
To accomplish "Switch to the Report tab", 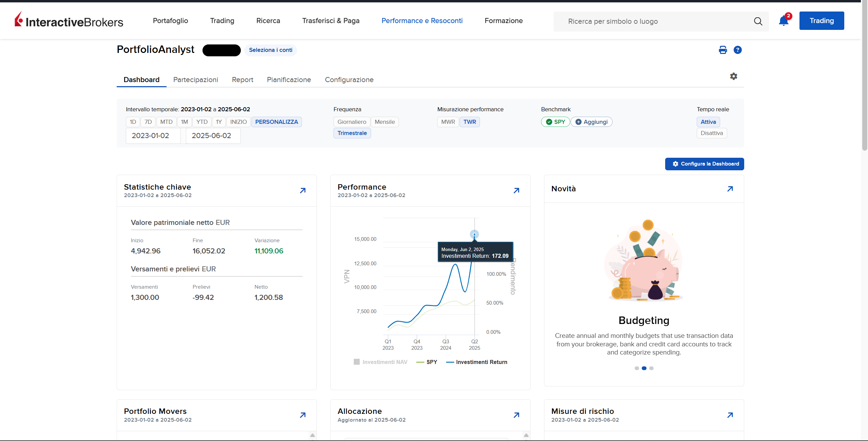I will pos(243,80).
